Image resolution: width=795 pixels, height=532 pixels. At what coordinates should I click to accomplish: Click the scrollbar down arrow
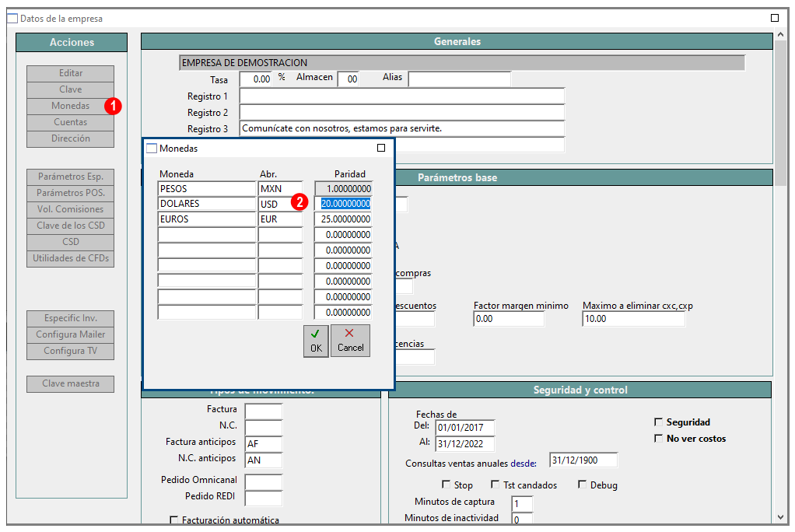(781, 517)
